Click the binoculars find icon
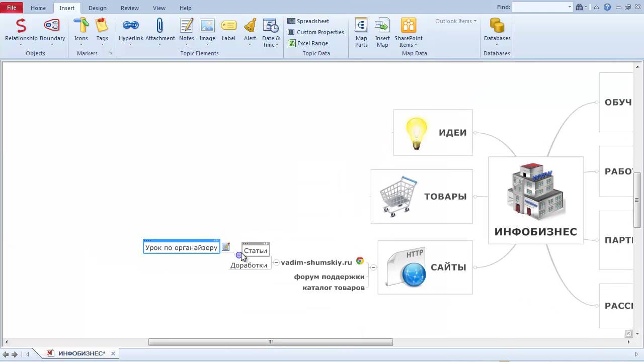644x362 pixels. 580,7
